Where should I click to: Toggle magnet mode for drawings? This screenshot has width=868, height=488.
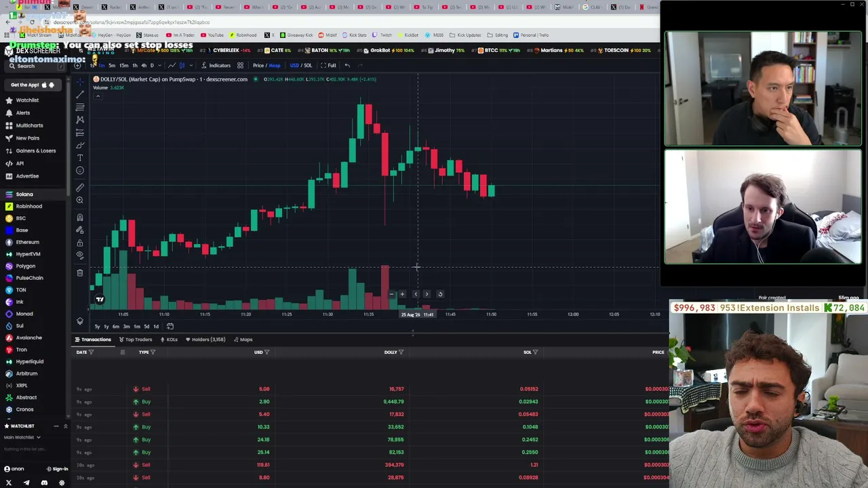[x=80, y=218]
